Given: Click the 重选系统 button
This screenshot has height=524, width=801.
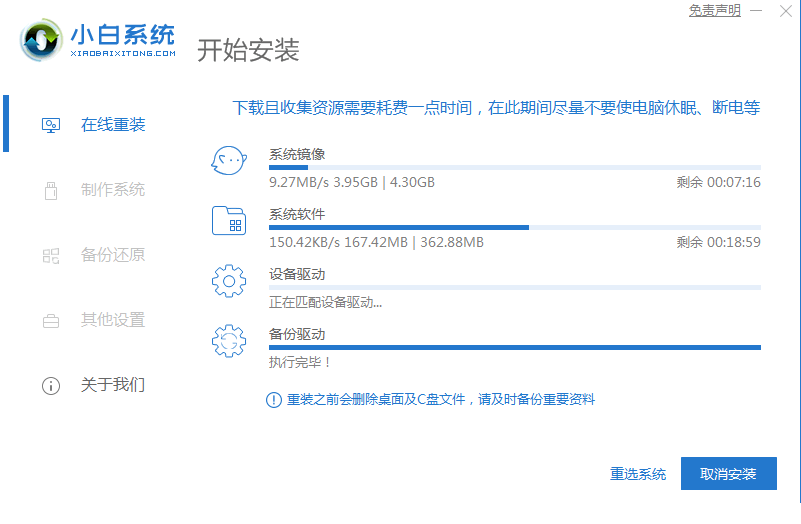Looking at the screenshot, I should [x=638, y=474].
